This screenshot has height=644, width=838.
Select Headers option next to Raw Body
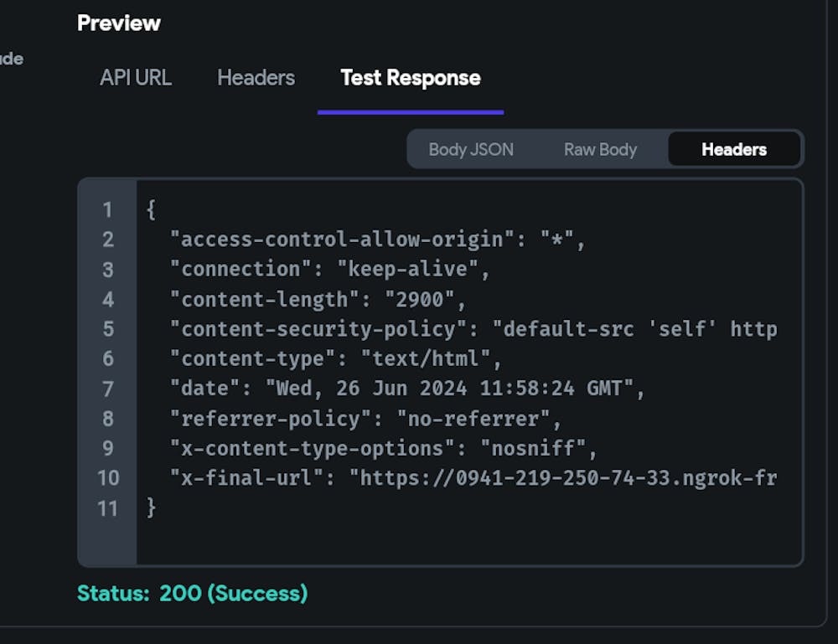point(733,150)
